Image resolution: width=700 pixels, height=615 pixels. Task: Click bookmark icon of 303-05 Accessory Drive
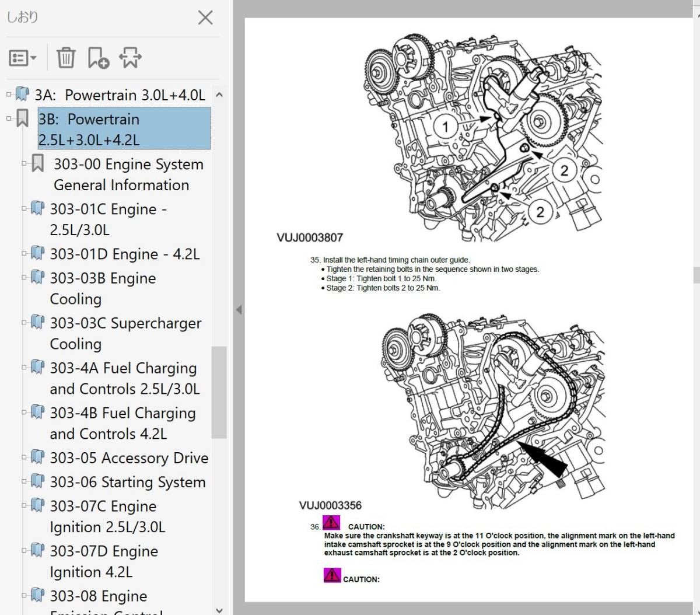[37, 457]
